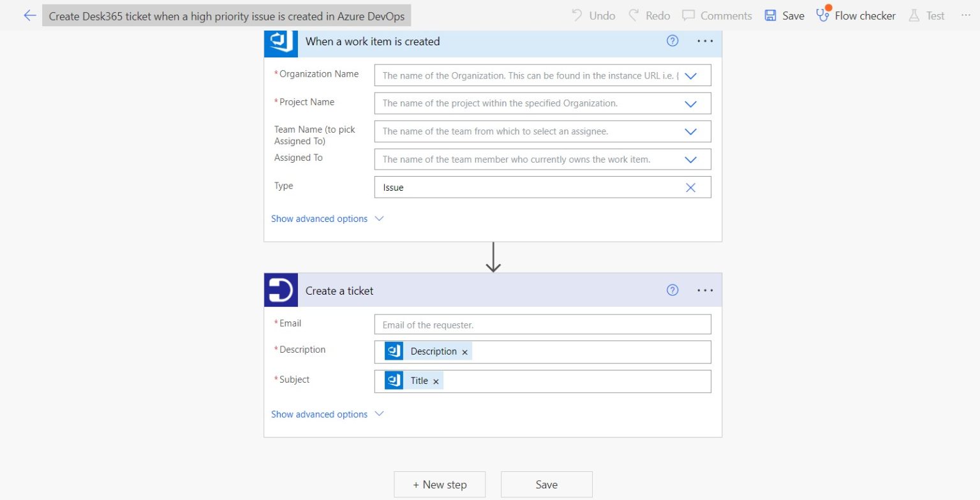Open help for the Create a ticket action
Image resolution: width=980 pixels, height=500 pixels.
tap(672, 290)
